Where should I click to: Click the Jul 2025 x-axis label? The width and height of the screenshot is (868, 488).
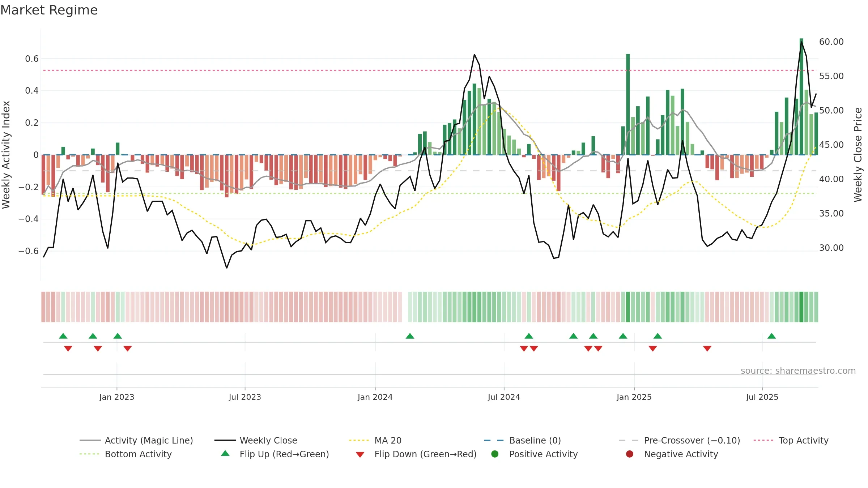point(762,397)
